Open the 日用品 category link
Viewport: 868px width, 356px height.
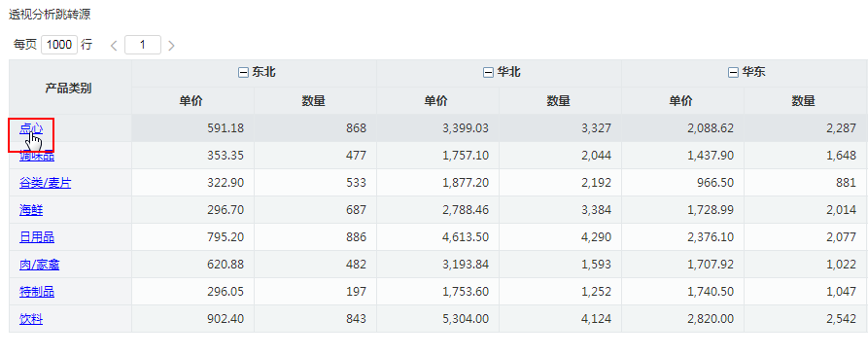[x=37, y=237]
